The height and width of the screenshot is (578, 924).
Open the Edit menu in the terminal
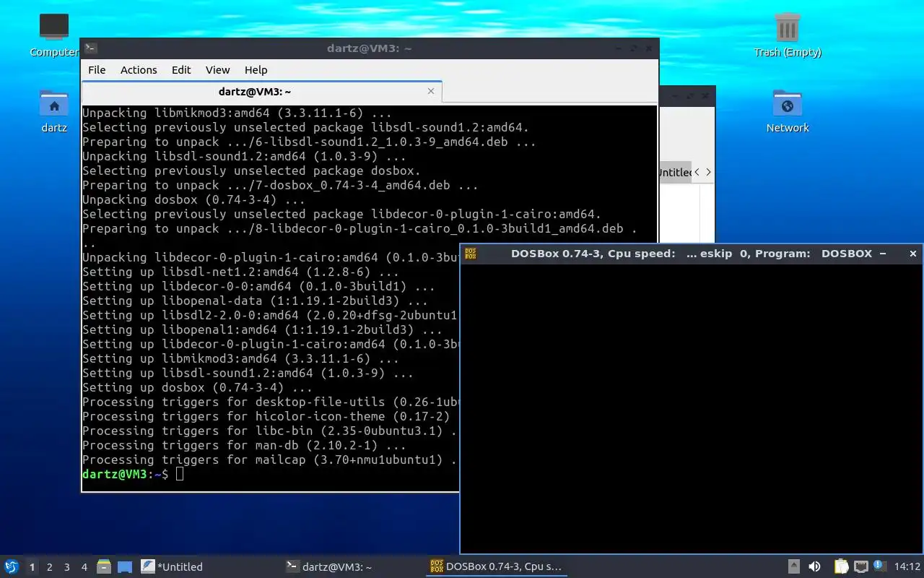pyautogui.click(x=181, y=70)
